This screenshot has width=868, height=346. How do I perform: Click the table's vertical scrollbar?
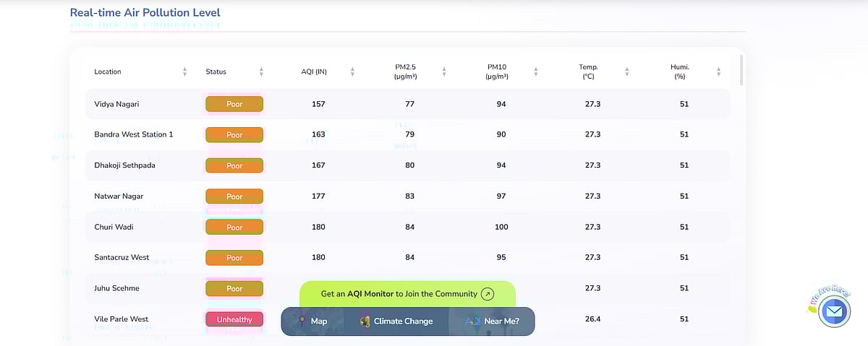(x=741, y=70)
